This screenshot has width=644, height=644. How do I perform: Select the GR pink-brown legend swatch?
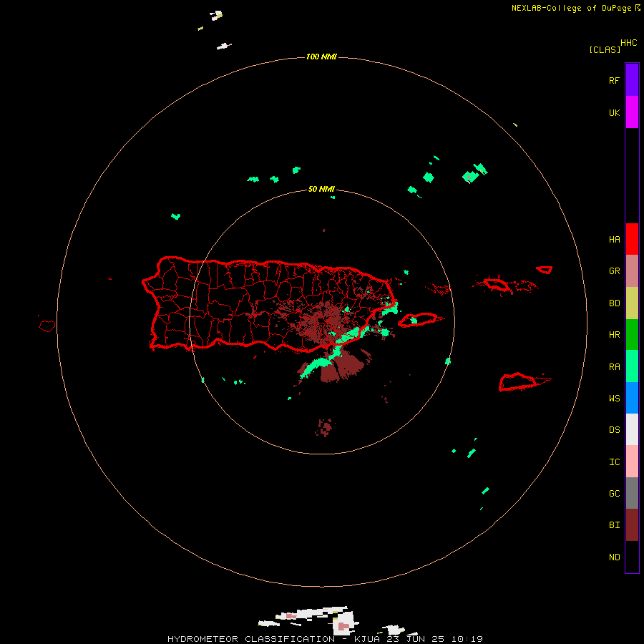(x=632, y=271)
